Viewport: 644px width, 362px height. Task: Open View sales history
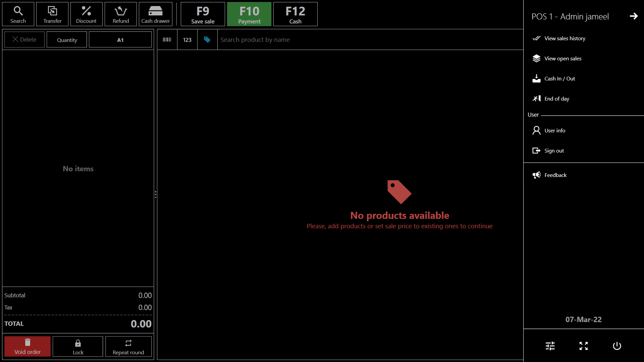point(565,38)
